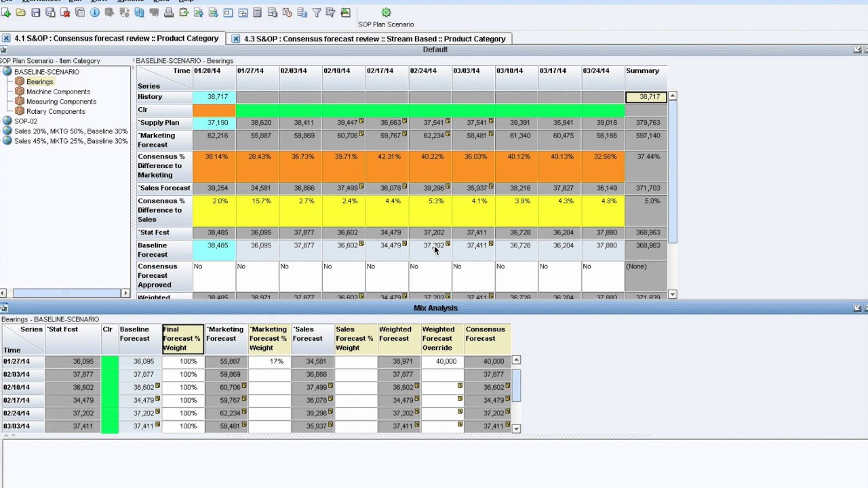Click the tree panel horizontal scroll right arrow
The width and height of the screenshot is (868, 488).
tap(125, 293)
